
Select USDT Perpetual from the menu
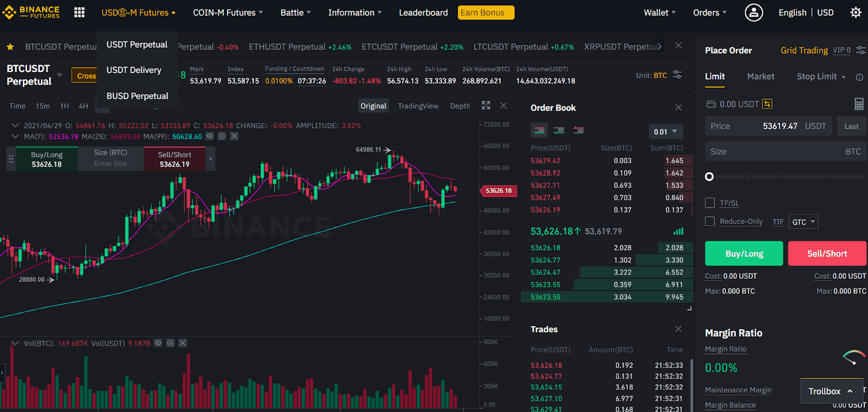[x=137, y=44]
